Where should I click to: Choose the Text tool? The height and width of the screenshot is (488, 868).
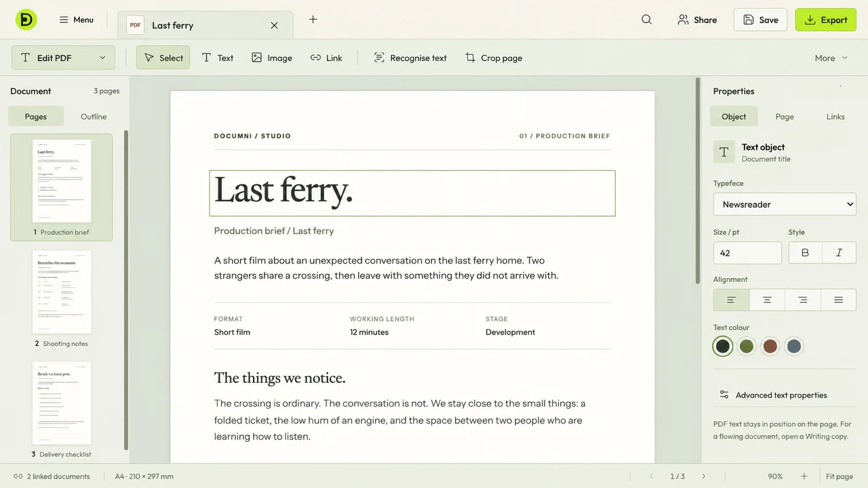pyautogui.click(x=218, y=58)
